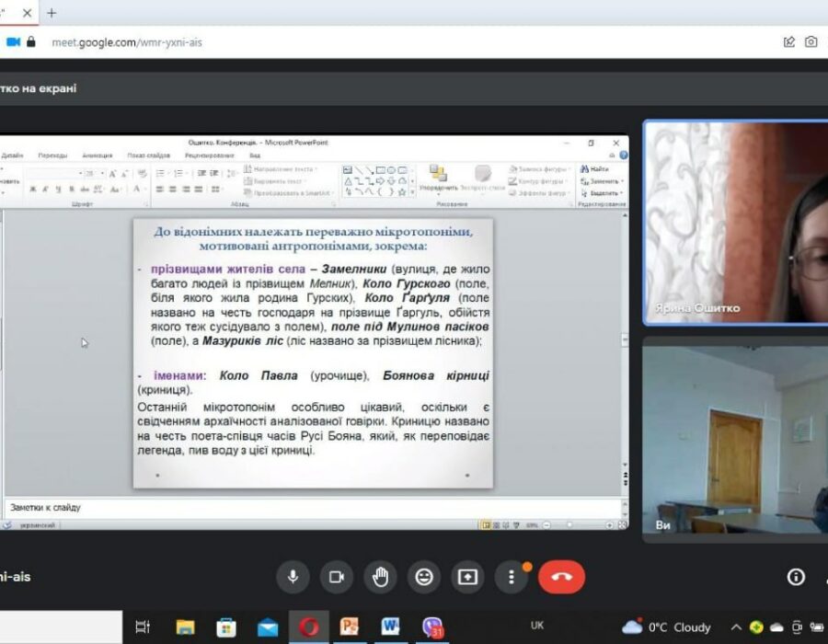Click the snapshot camera icon in address bar
828x644 pixels.
(811, 41)
